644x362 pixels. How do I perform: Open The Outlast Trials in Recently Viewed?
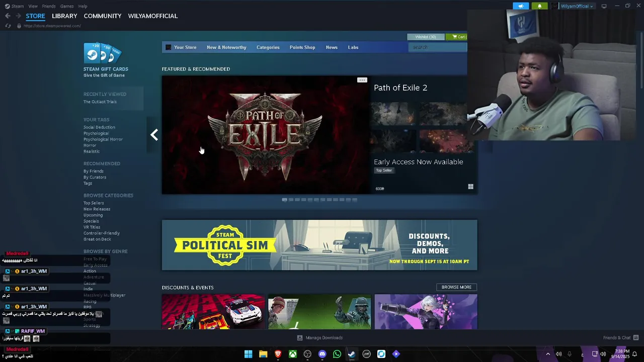pos(100,102)
